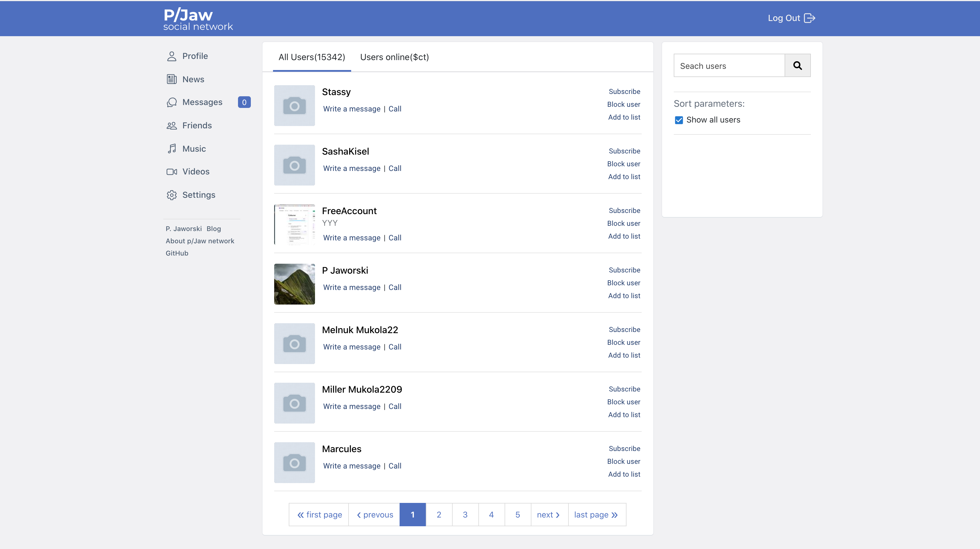This screenshot has height=549, width=980.
Task: Select page 1 in pagination
Action: [x=412, y=514]
